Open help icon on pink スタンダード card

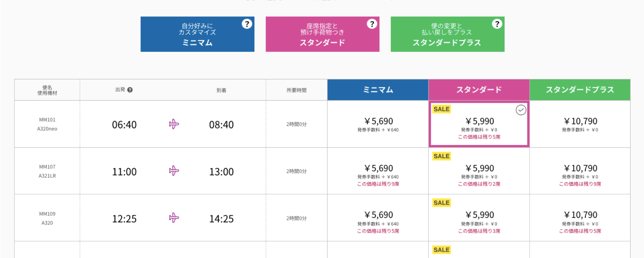pyautogui.click(x=372, y=24)
